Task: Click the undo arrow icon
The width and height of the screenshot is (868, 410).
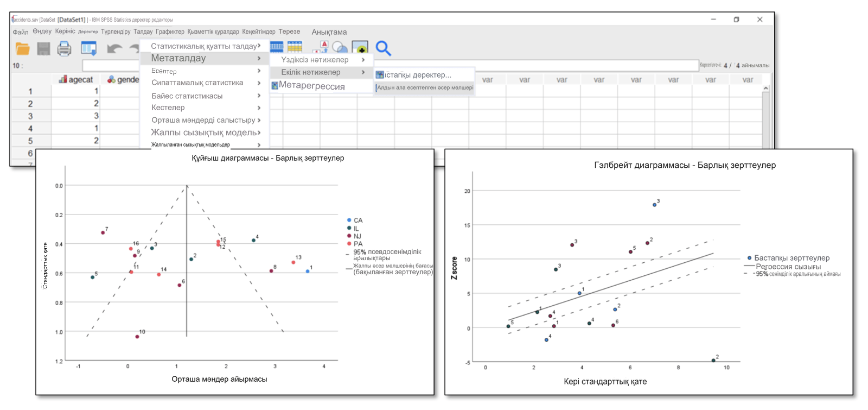Action: click(x=114, y=49)
